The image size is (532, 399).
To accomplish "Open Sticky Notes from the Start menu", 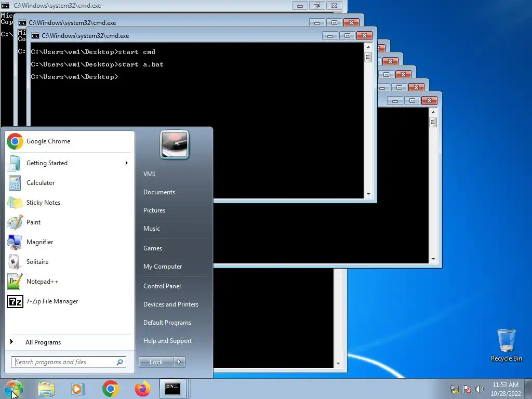I will click(x=70, y=203).
